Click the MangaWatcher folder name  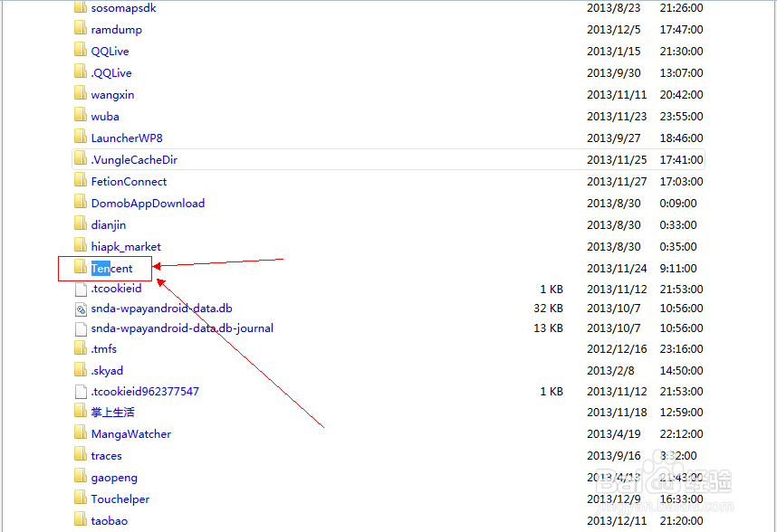(x=131, y=434)
